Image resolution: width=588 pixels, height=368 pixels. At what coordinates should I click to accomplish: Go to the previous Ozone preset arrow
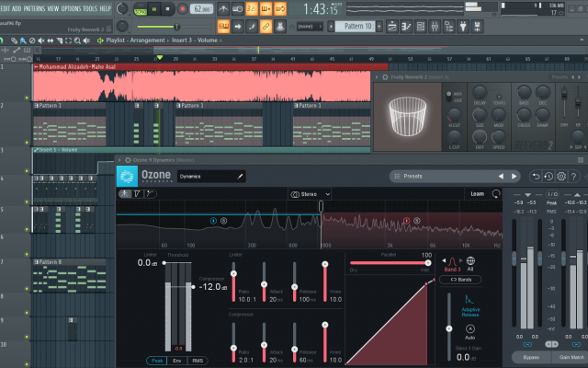click(501, 176)
